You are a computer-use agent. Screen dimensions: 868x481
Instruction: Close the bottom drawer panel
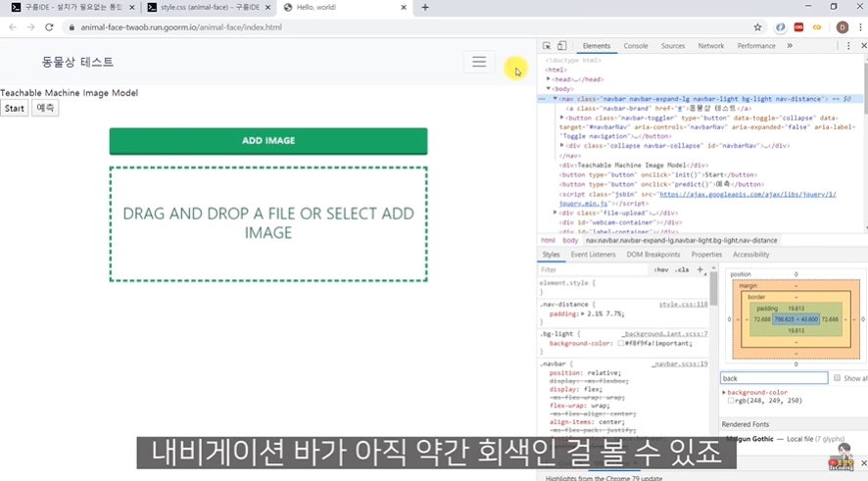tap(863, 462)
